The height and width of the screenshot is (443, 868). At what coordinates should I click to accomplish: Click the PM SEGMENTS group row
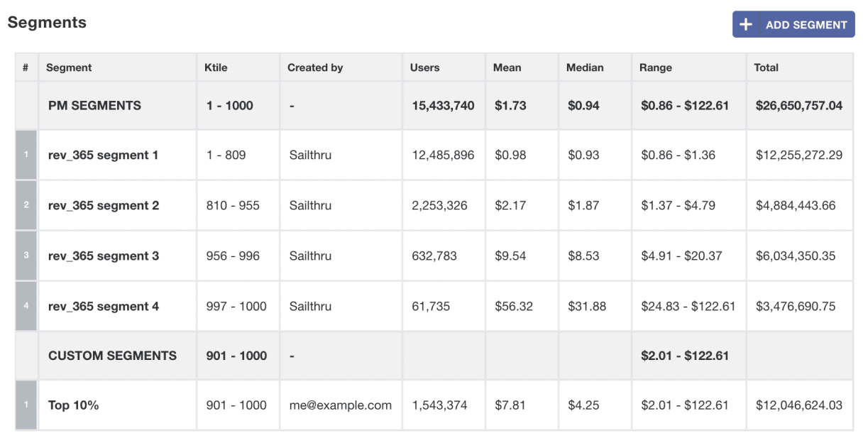click(94, 106)
